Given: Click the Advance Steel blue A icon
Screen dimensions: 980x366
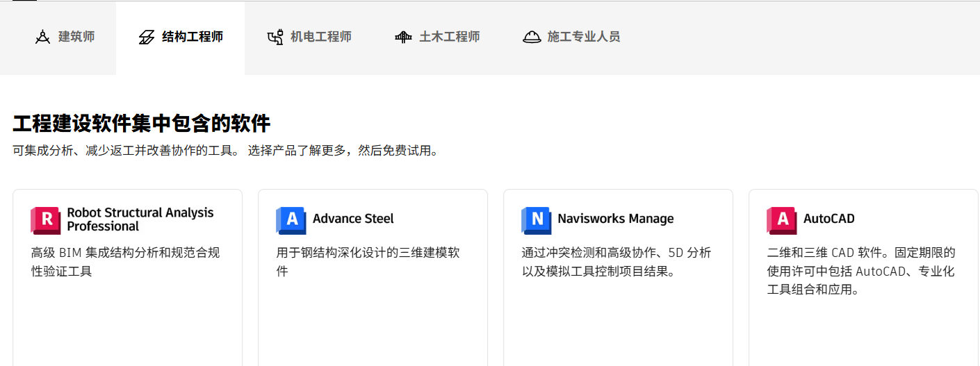Looking at the screenshot, I should point(291,220).
